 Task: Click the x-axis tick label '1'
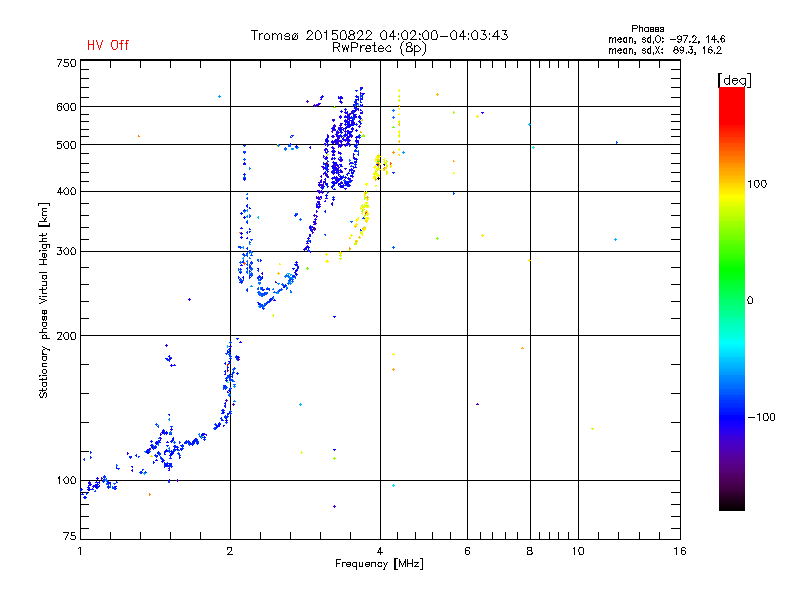(80, 551)
